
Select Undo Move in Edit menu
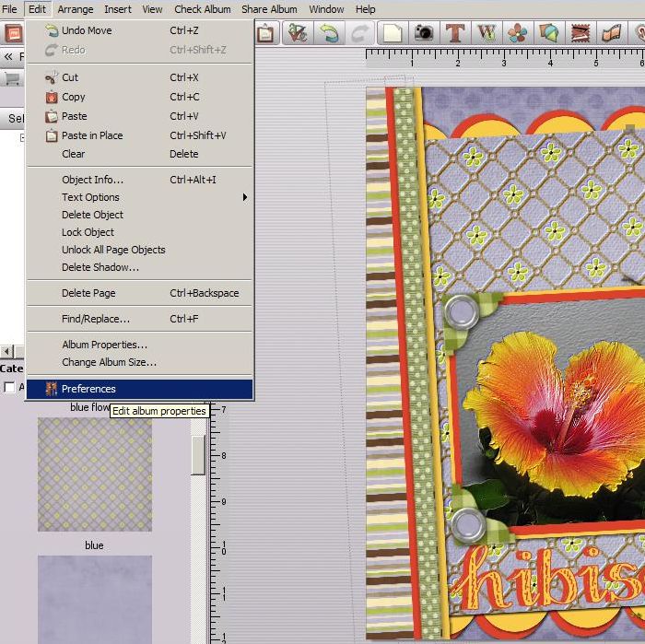click(87, 30)
